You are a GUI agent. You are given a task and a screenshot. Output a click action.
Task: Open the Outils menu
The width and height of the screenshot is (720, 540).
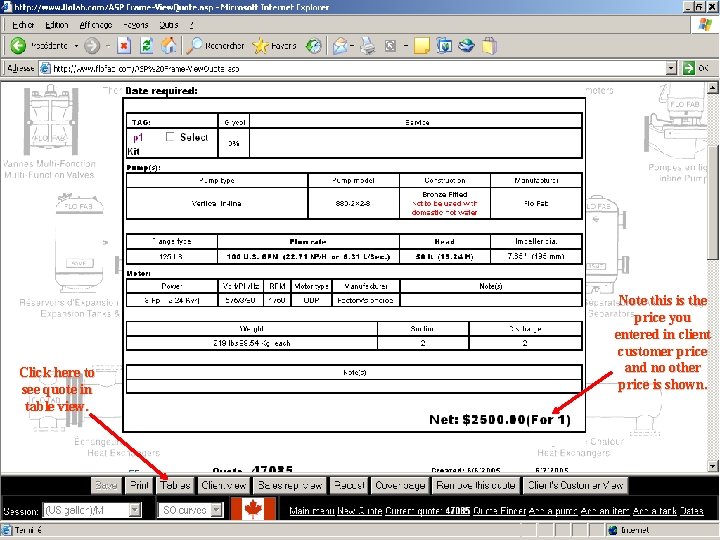169,25
